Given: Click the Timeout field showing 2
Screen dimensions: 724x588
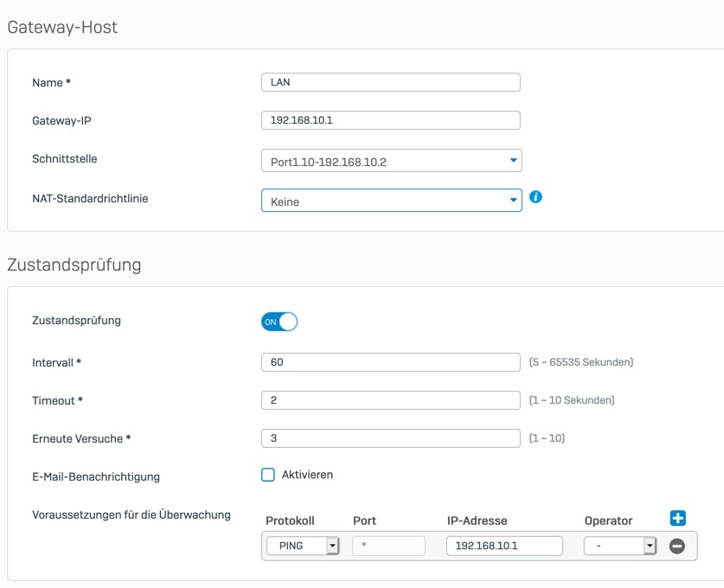Looking at the screenshot, I should coord(391,400).
